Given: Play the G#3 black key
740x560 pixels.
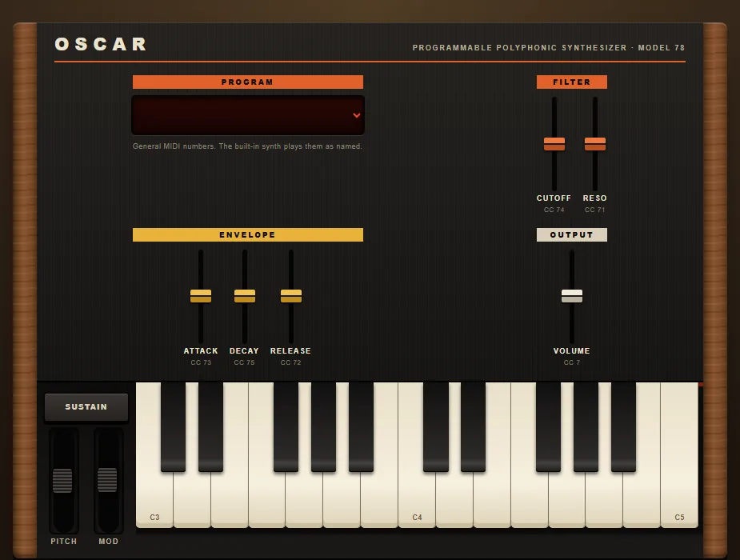Looking at the screenshot, I should pyautogui.click(x=323, y=426).
